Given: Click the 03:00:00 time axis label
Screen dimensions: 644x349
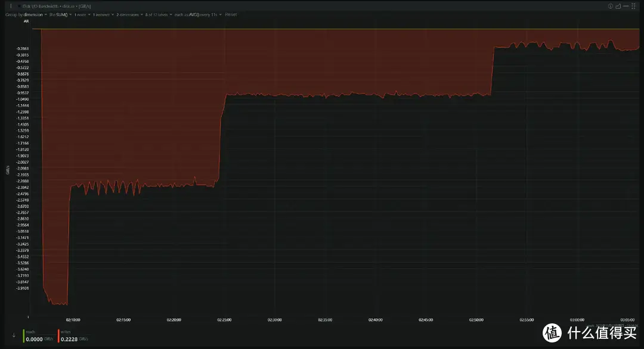Looking at the screenshot, I should click(577, 320).
